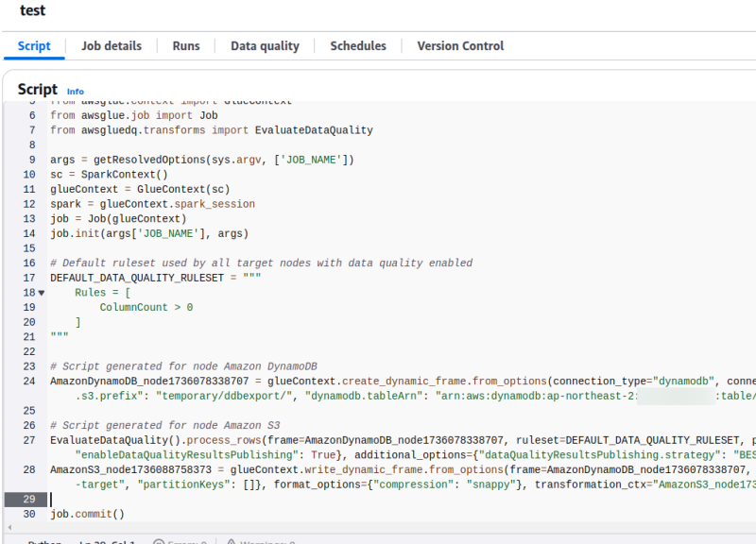Click the Info link beside Script heading
Viewport: 756px width, 544px height.
click(x=76, y=92)
